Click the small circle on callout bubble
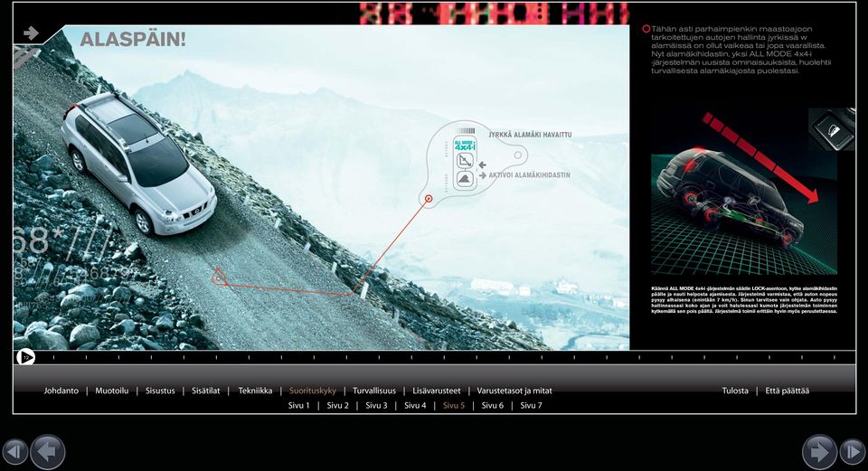 coord(517,155)
